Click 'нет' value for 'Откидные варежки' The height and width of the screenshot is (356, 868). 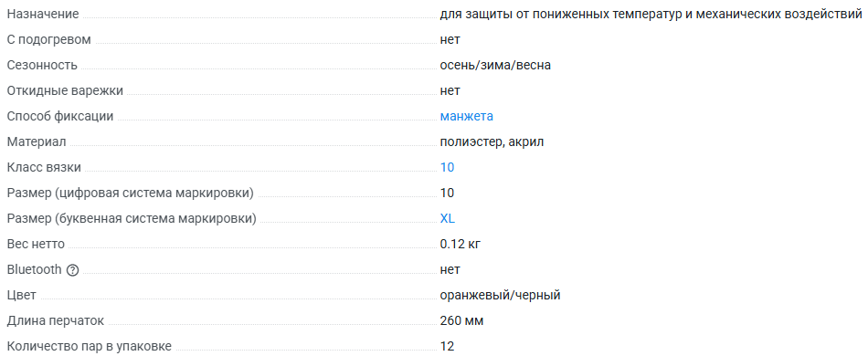coord(450,90)
